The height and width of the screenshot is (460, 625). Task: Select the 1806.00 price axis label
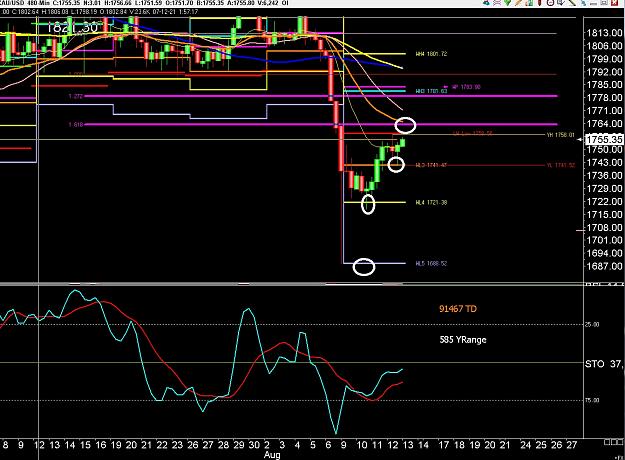[605, 46]
